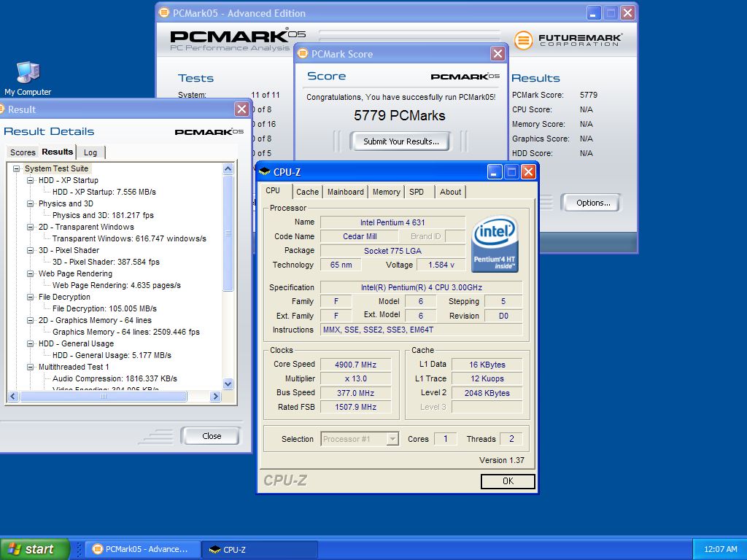
Task: Select 'Transparent Windows: 616.747 windows/s' row
Action: coord(129,238)
